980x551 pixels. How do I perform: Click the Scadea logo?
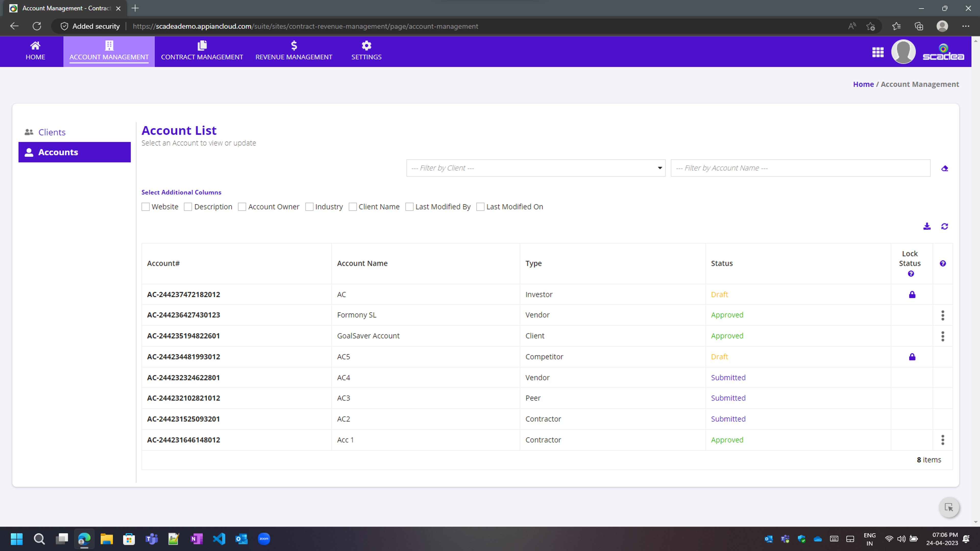pyautogui.click(x=943, y=53)
